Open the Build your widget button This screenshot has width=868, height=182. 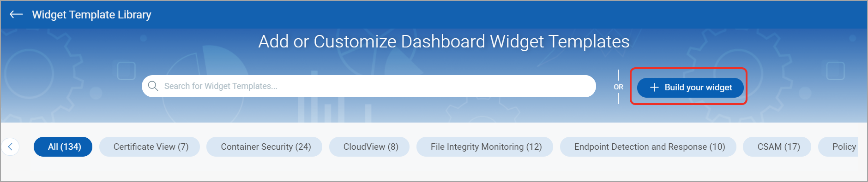click(x=690, y=87)
